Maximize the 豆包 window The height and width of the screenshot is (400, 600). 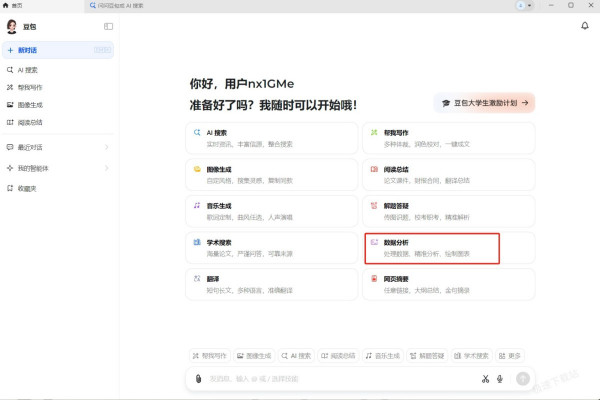(571, 5)
